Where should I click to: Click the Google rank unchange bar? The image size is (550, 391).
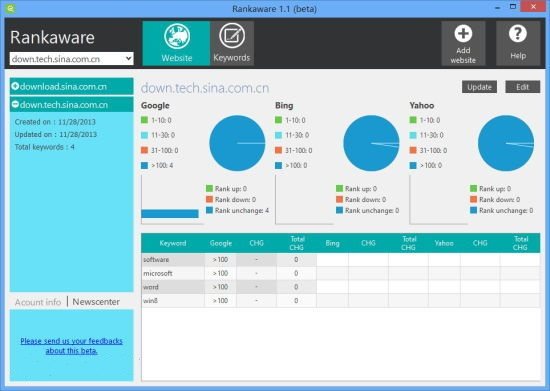coord(170,214)
